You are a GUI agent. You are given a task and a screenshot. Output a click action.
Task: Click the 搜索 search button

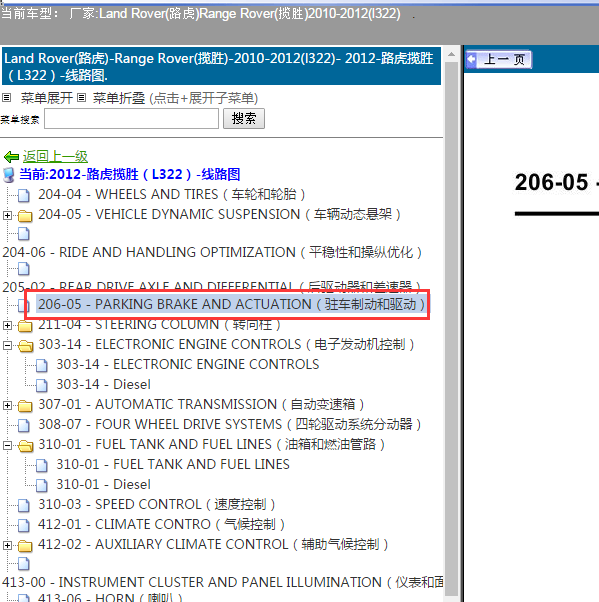point(244,118)
